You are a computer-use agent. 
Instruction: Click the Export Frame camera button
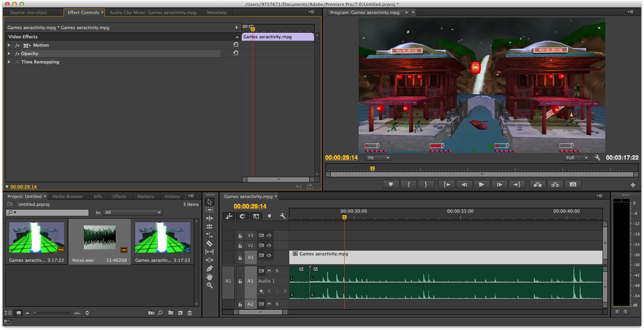573,184
